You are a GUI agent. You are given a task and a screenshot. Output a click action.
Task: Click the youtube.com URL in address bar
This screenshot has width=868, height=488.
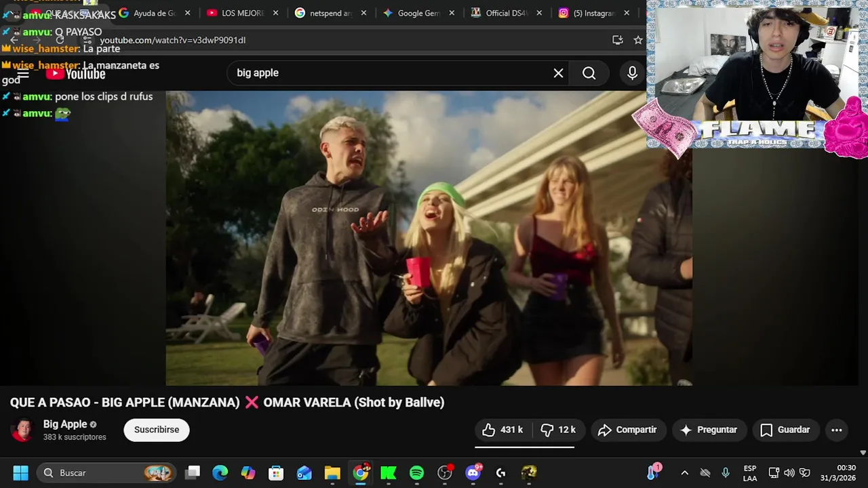point(173,40)
